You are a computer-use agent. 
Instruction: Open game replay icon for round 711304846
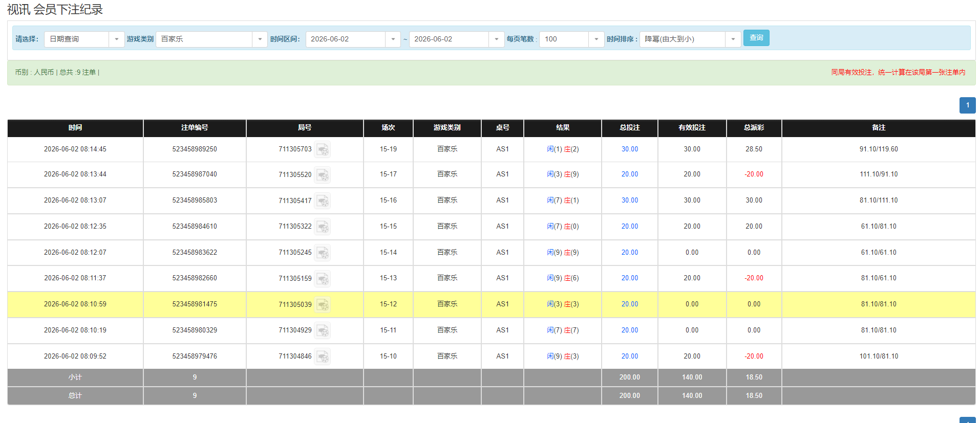[x=322, y=357]
